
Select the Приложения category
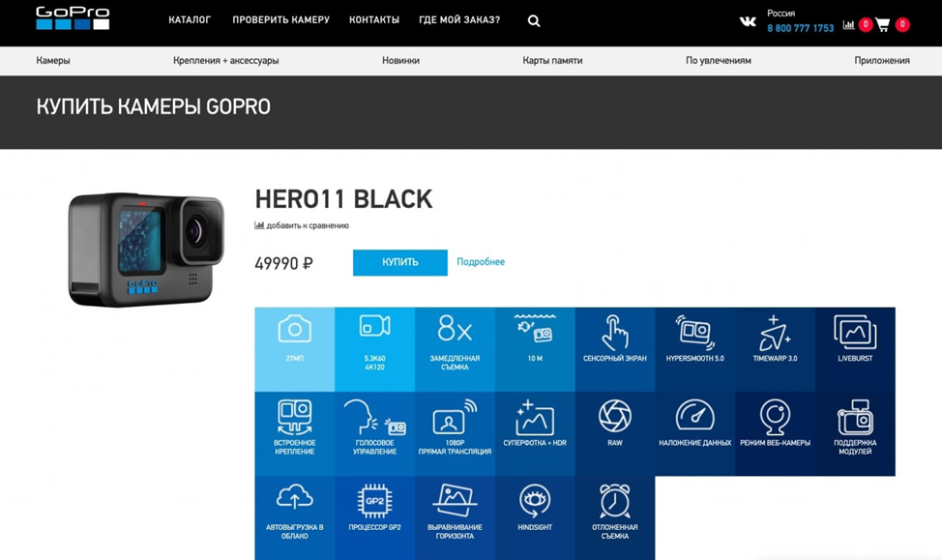click(882, 60)
